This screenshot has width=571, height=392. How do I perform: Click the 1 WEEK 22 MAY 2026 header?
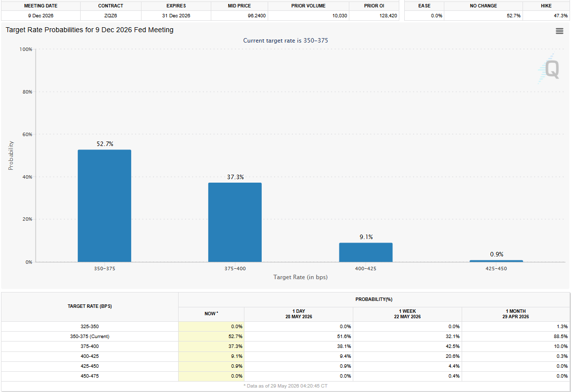click(x=407, y=314)
